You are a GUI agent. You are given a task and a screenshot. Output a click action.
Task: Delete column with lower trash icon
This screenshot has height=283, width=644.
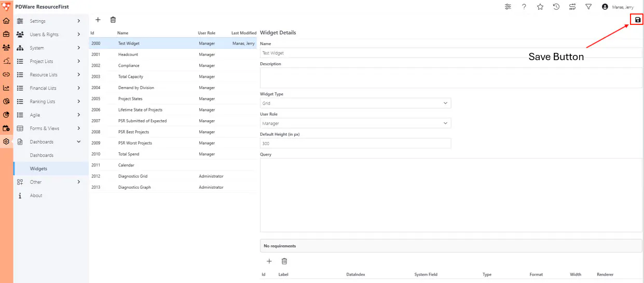point(284,261)
